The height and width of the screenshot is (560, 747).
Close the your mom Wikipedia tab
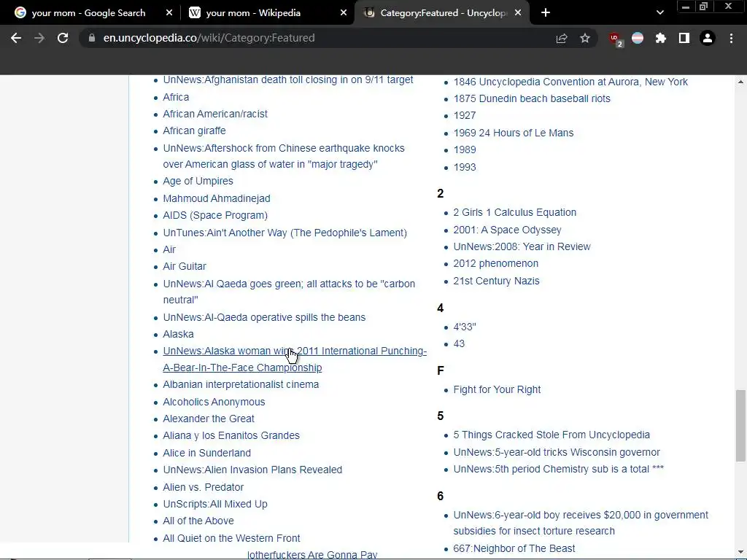344,13
